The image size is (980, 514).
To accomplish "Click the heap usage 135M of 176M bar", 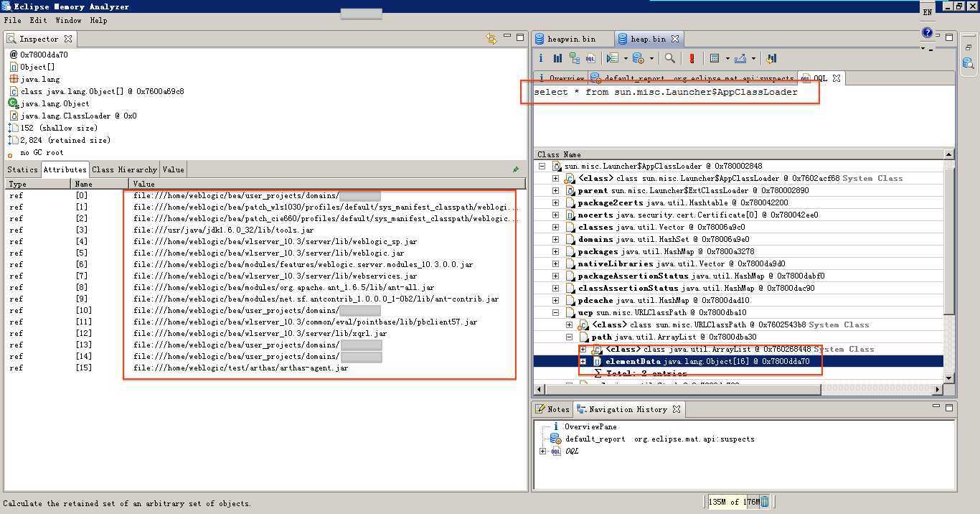I will 733,502.
